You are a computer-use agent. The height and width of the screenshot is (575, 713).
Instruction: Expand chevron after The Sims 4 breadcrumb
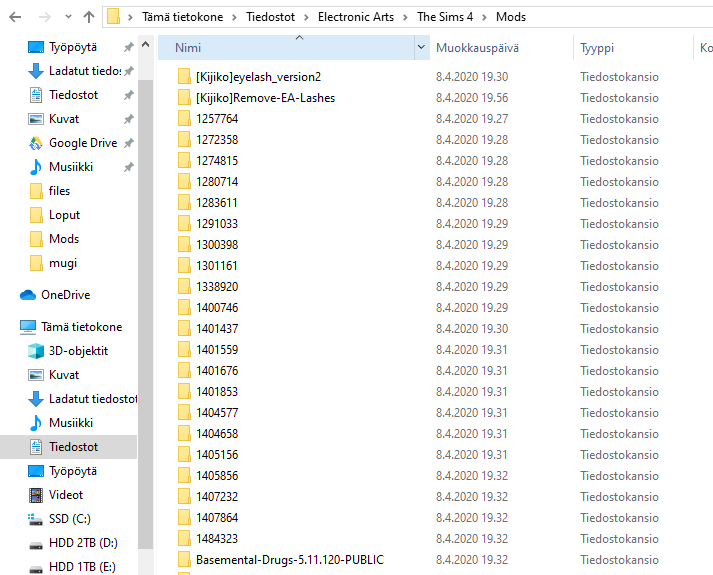(484, 17)
